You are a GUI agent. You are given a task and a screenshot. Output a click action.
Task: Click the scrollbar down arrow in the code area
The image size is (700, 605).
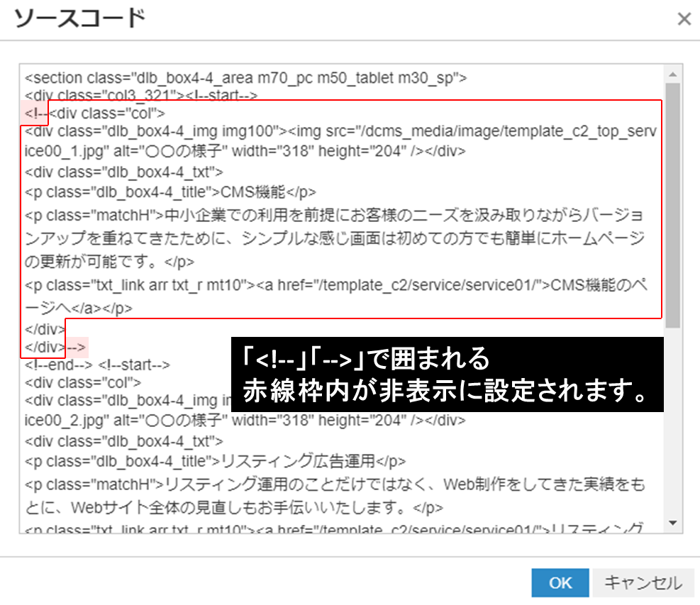[673, 523]
